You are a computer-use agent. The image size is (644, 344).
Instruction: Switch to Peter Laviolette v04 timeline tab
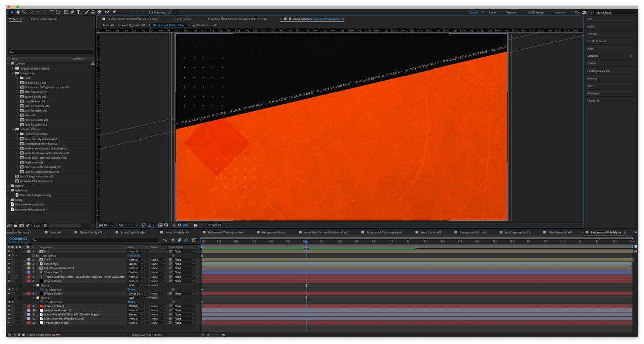point(177,233)
